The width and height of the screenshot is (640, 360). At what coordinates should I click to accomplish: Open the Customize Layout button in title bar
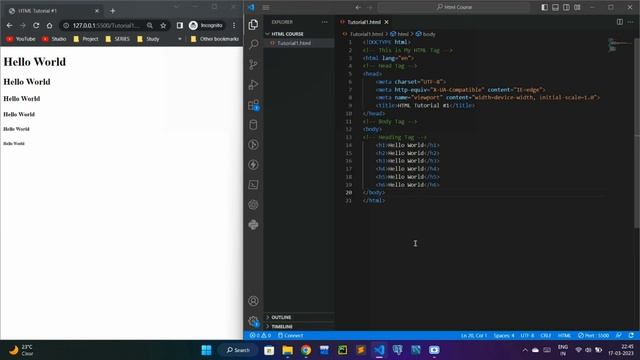tap(577, 7)
